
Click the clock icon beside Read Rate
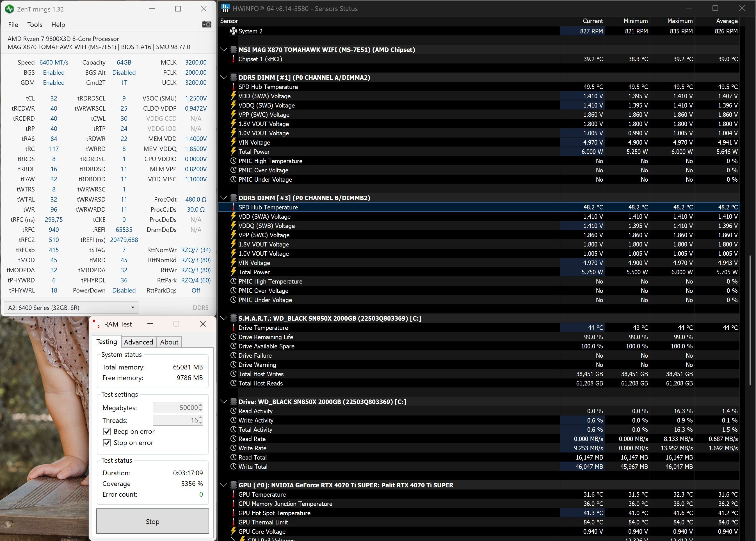pos(234,439)
